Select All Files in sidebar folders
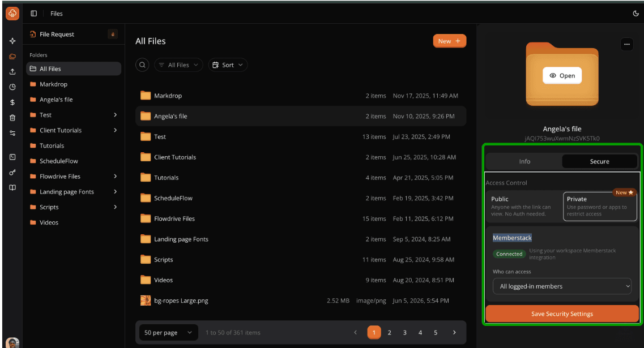 tap(74, 68)
